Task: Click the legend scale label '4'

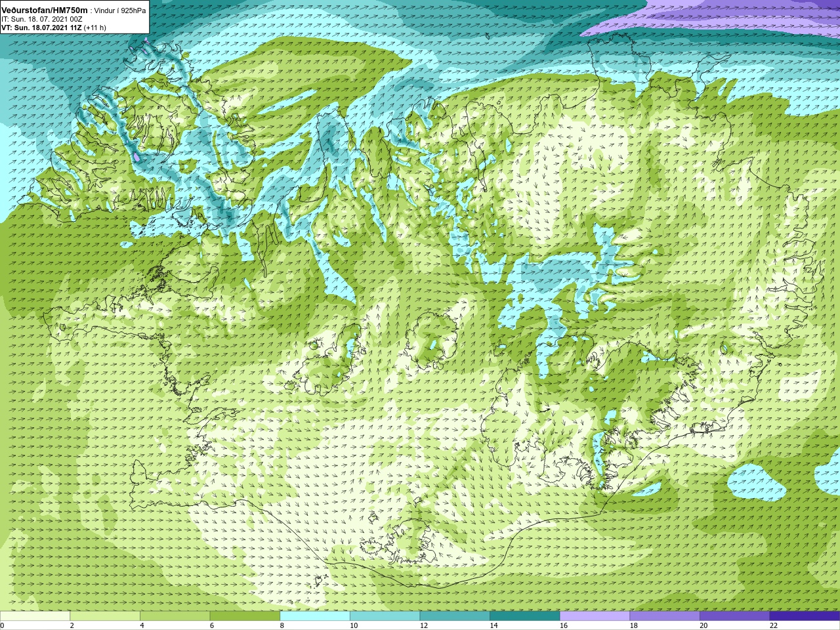Action: coord(142,625)
